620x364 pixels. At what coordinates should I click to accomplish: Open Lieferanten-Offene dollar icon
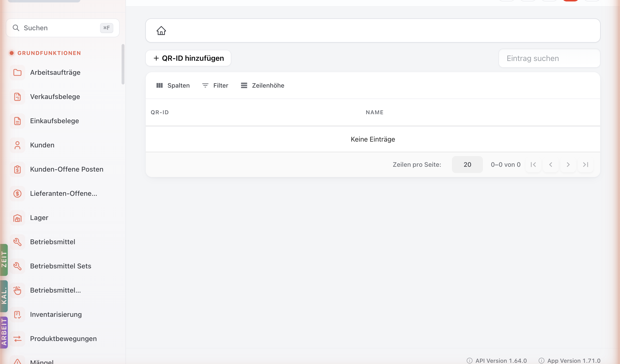[x=17, y=194]
